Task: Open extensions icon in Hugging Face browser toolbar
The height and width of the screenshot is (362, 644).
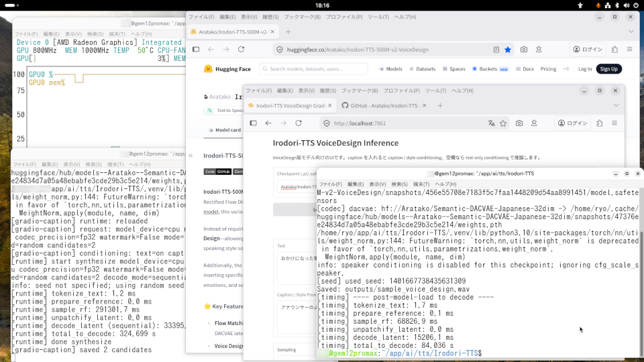Action: click(x=614, y=49)
